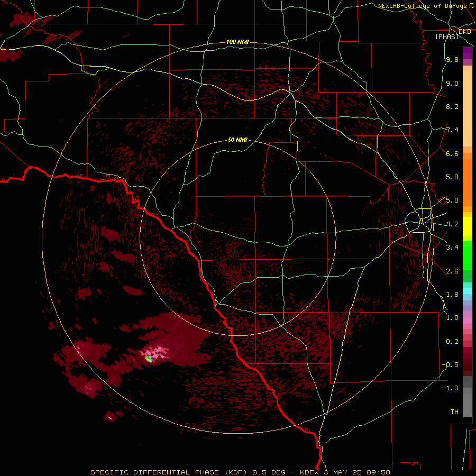Click the 5.0 scale value label
Viewport: 476px width, 476px height.
(x=452, y=200)
